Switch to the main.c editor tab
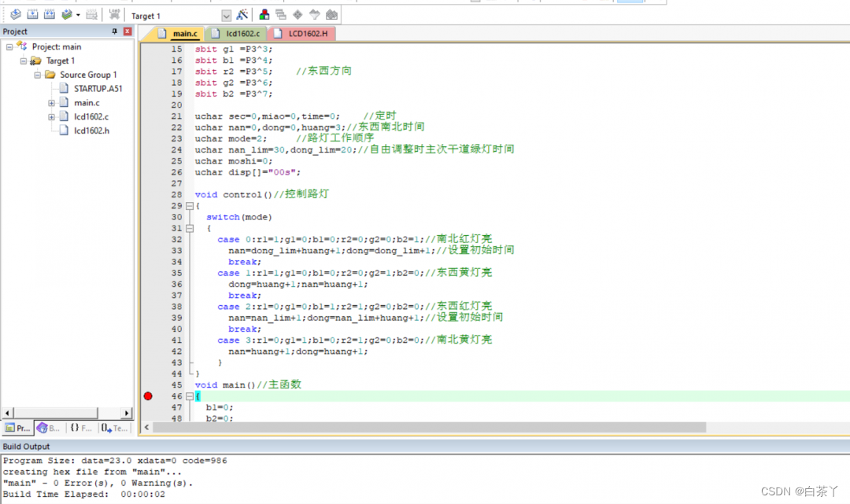This screenshot has height=504, width=850. point(177,34)
